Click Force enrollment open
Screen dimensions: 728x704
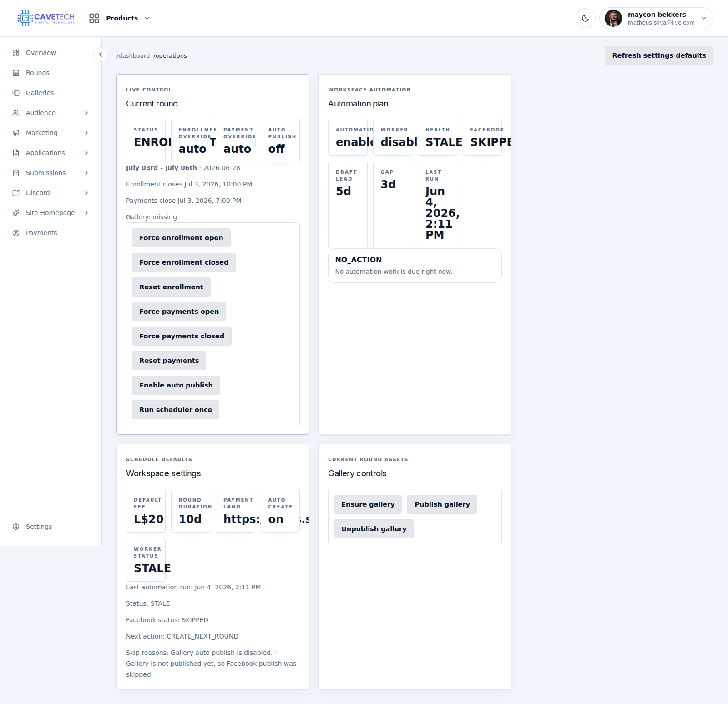click(181, 238)
